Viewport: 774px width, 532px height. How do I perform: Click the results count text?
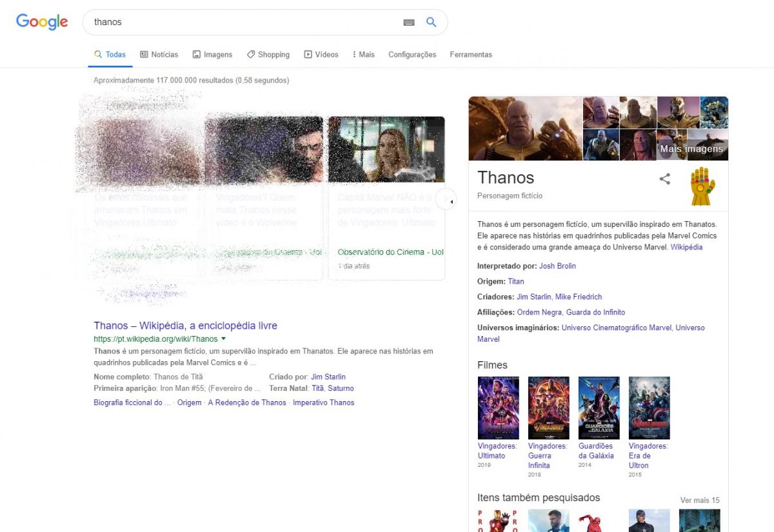(x=192, y=81)
